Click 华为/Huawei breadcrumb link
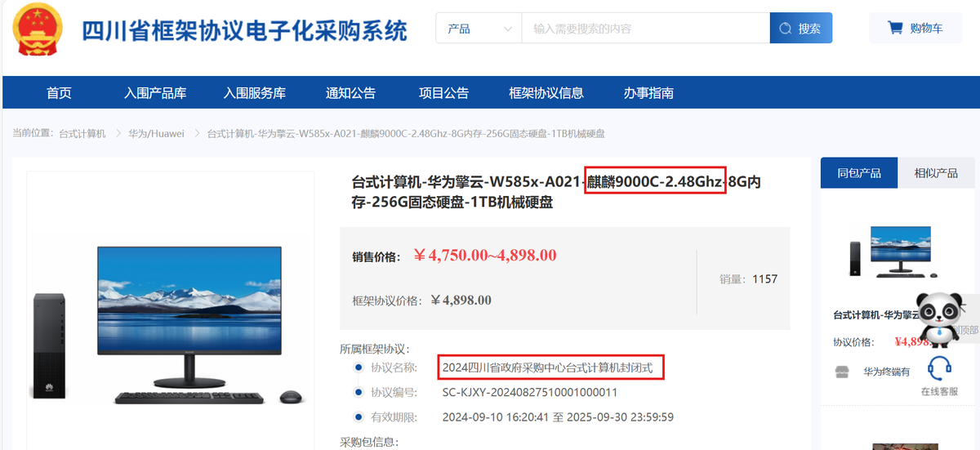The height and width of the screenshot is (450, 980). click(156, 133)
